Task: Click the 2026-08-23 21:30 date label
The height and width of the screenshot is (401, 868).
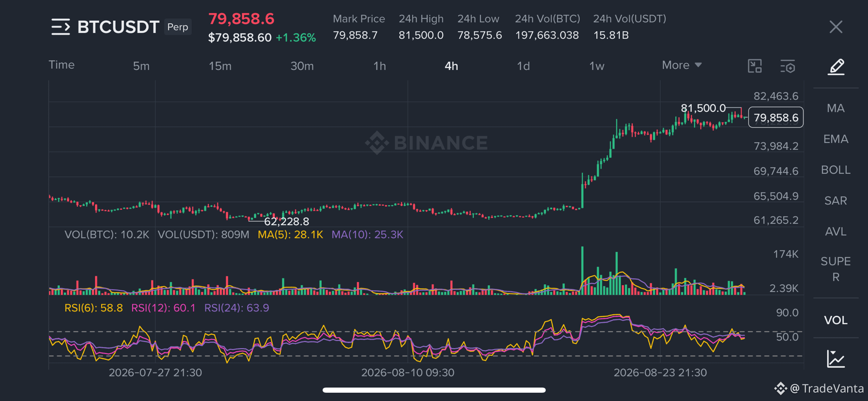Action: click(x=660, y=372)
